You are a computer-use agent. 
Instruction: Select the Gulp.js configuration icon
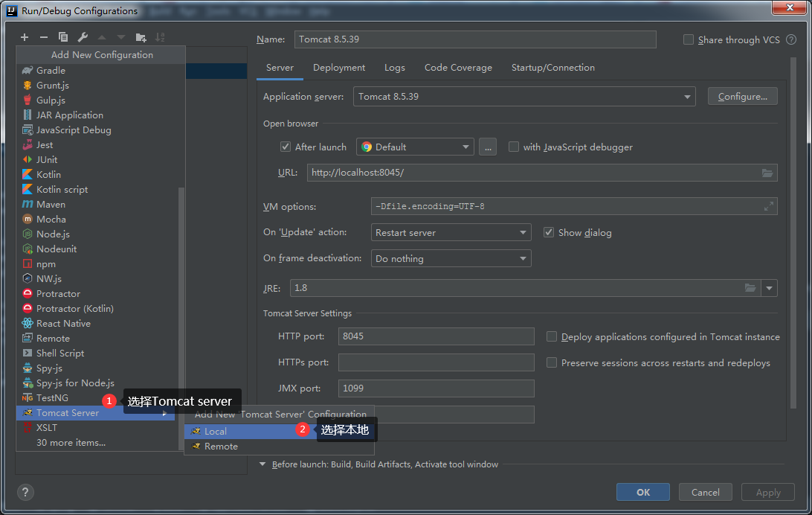tap(28, 100)
